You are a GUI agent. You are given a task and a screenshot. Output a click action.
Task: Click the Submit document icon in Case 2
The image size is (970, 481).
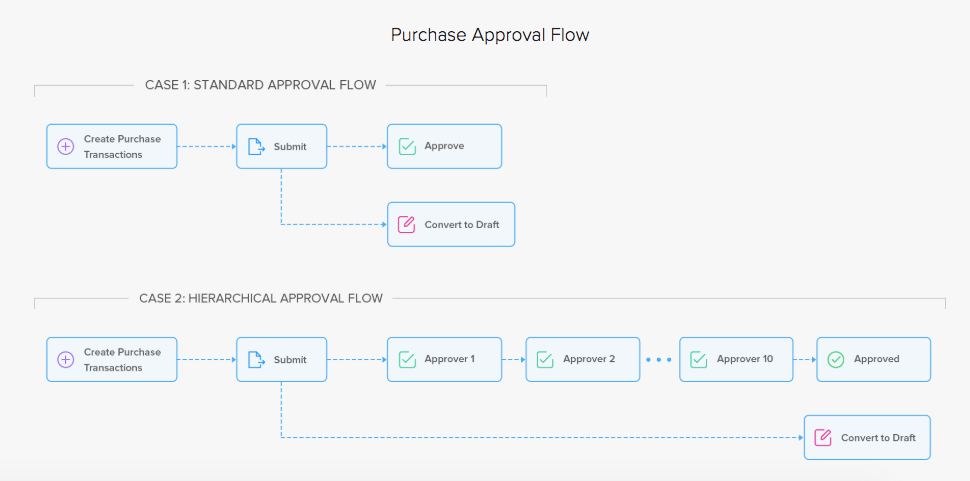(x=255, y=359)
